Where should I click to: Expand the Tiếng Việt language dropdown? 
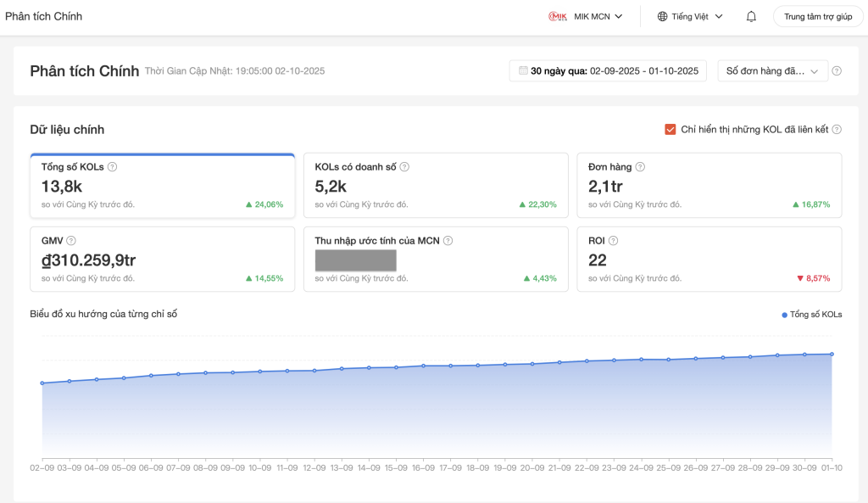[696, 16]
